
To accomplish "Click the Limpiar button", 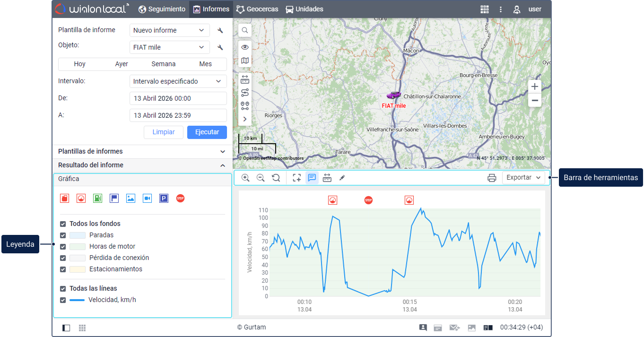I will coord(164,132).
